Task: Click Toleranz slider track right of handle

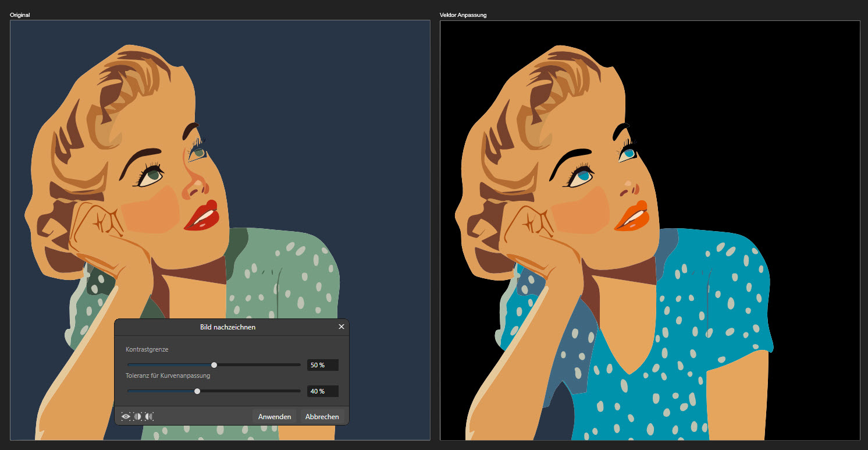Action: 250,391
